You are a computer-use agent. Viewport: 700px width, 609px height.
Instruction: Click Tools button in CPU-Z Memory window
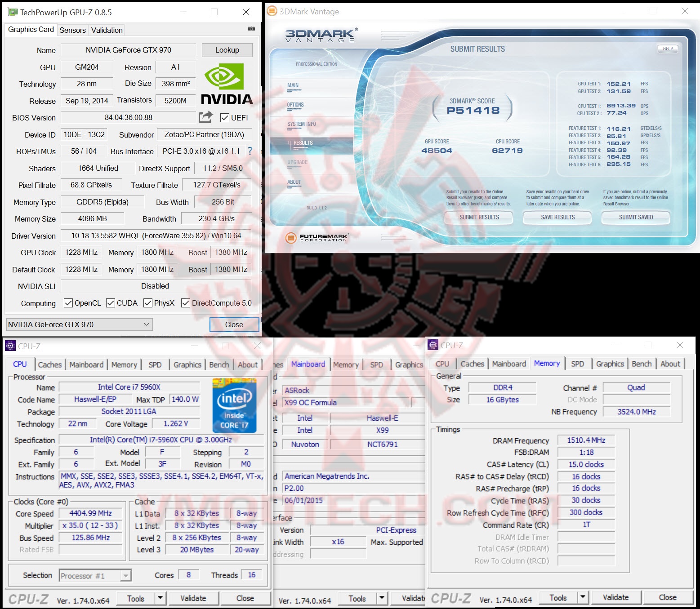point(558,598)
